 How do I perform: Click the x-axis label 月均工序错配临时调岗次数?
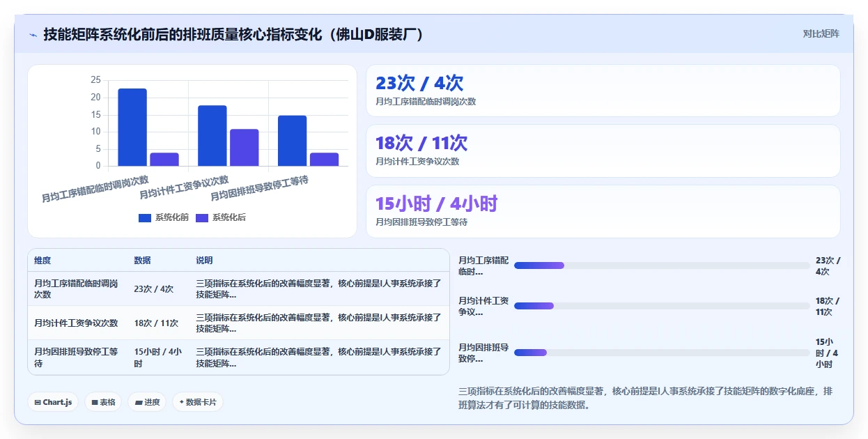click(95, 188)
